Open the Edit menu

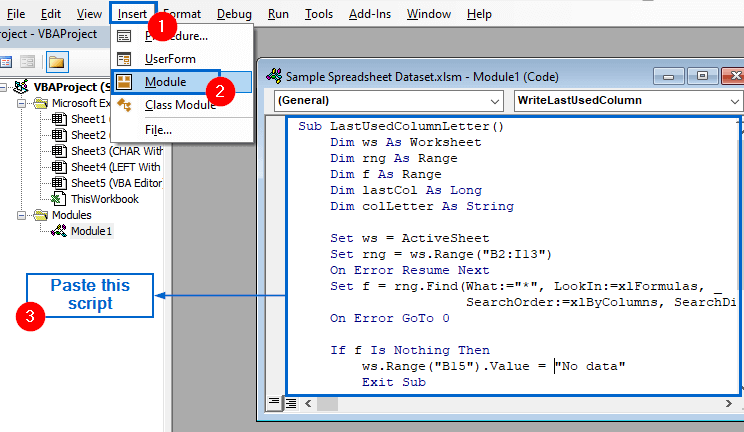pyautogui.click(x=50, y=14)
